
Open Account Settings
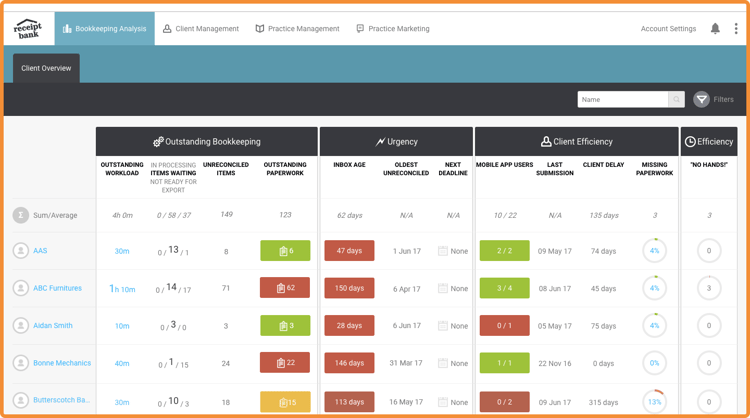668,29
